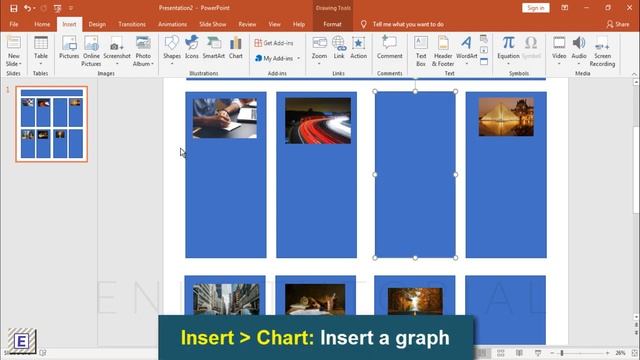Open Header & Footer
This screenshot has height=360, width=640.
443,51
